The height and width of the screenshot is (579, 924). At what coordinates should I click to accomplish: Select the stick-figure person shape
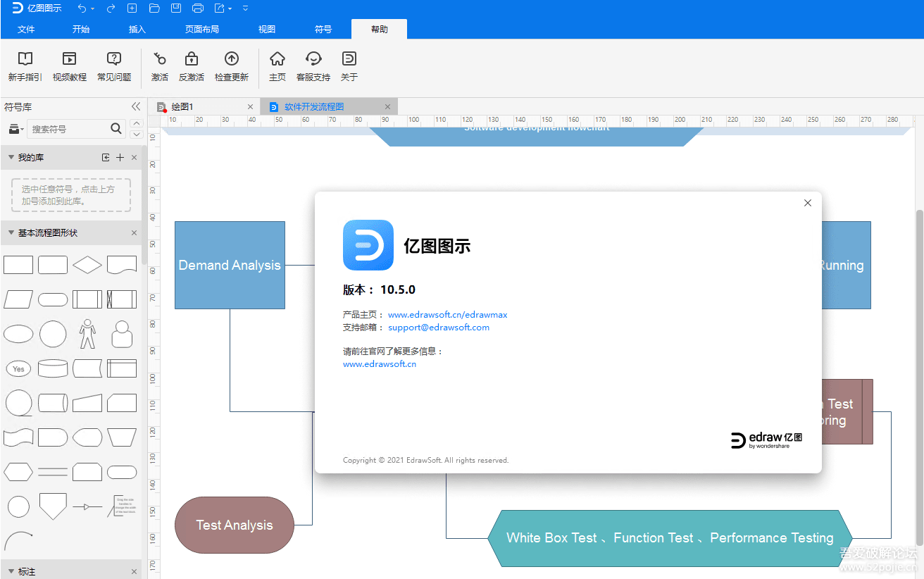(87, 334)
